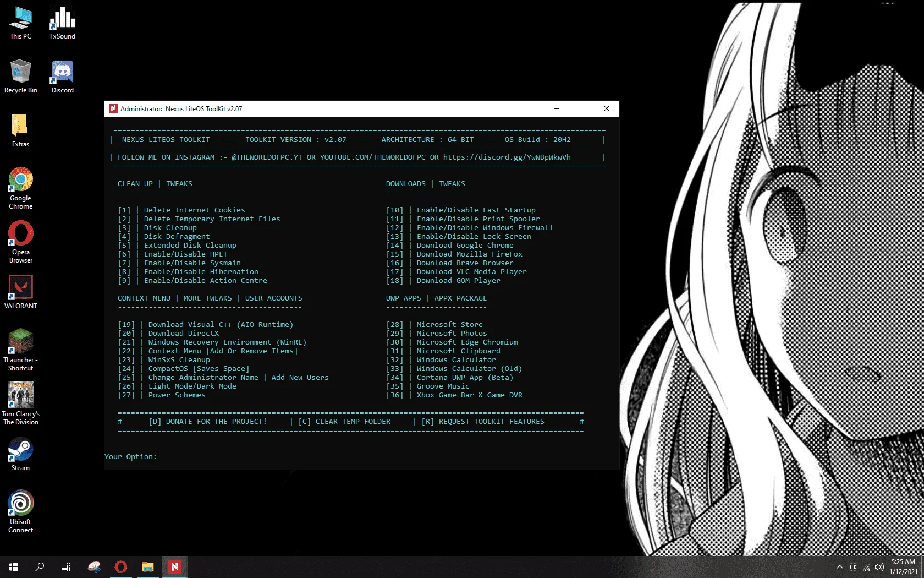Select the Extras folder on desktop

[21, 131]
